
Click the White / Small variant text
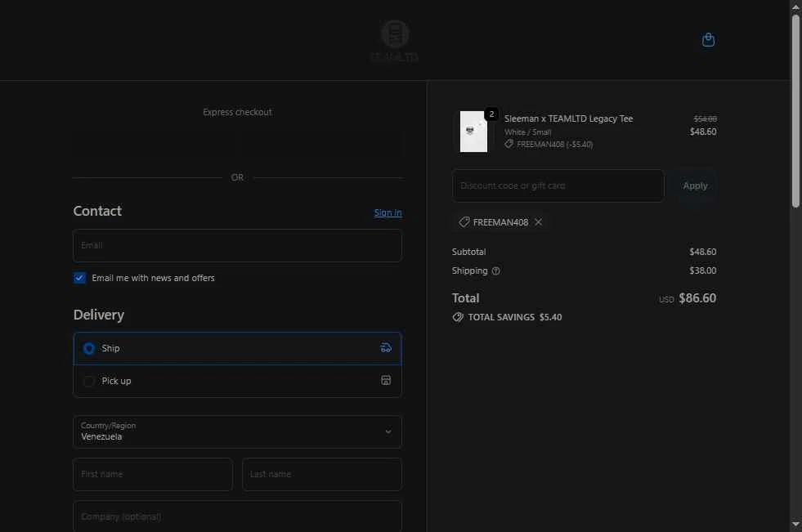click(527, 132)
